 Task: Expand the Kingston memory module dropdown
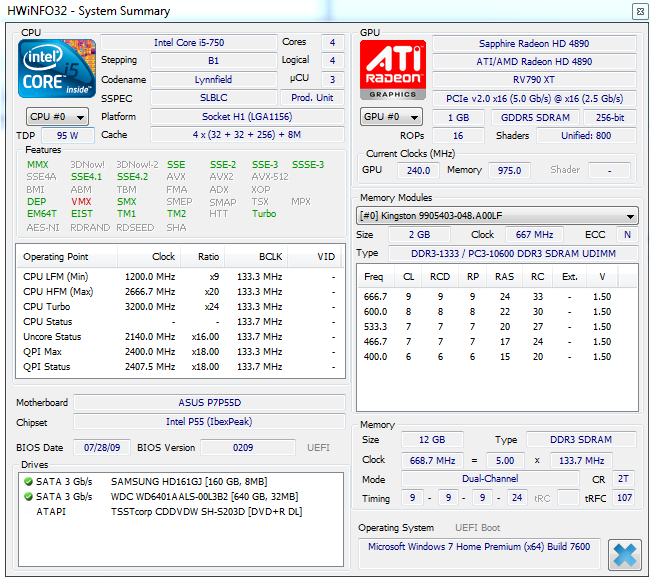point(497,216)
